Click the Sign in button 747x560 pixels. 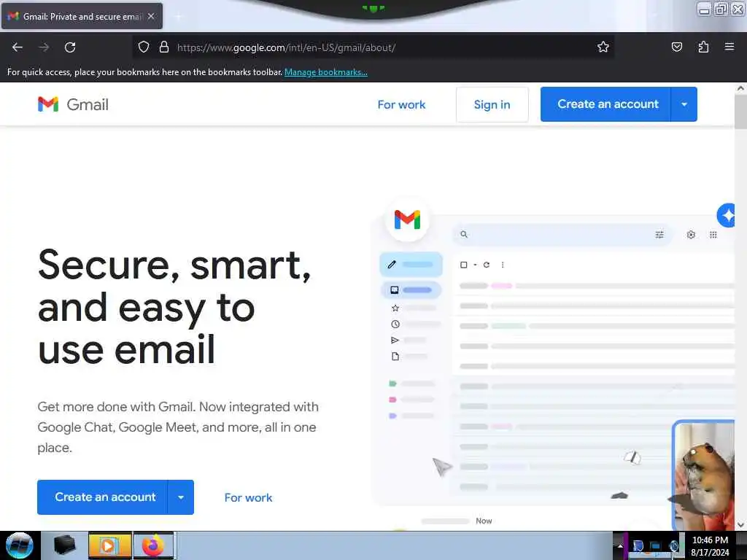tap(492, 105)
